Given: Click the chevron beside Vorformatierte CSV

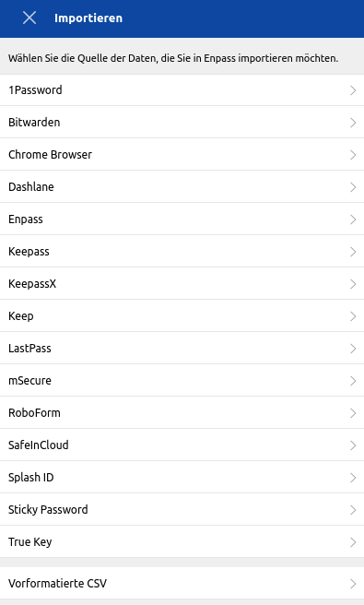Looking at the screenshot, I should [x=353, y=584].
